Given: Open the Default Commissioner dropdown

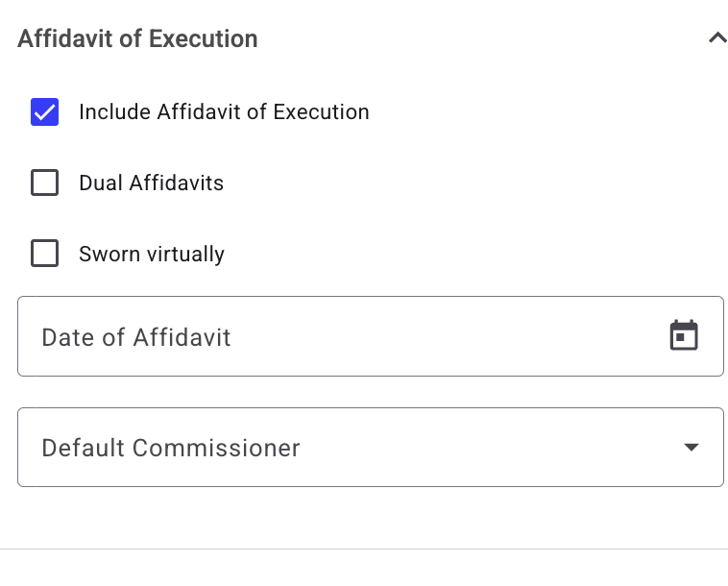Looking at the screenshot, I should point(371,447).
